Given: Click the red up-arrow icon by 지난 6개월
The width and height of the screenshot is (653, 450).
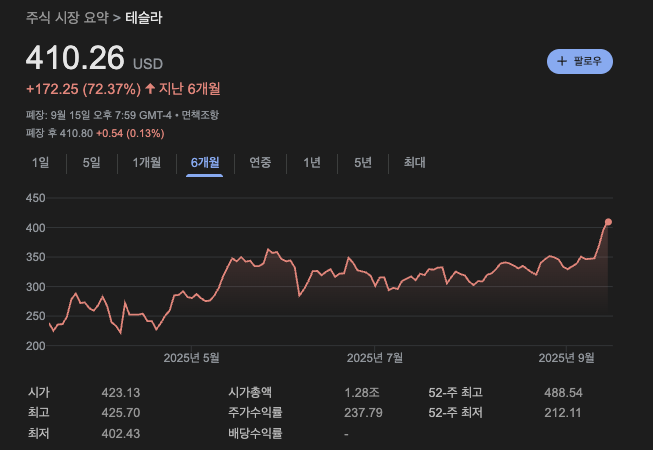Looking at the screenshot, I should (x=150, y=88).
